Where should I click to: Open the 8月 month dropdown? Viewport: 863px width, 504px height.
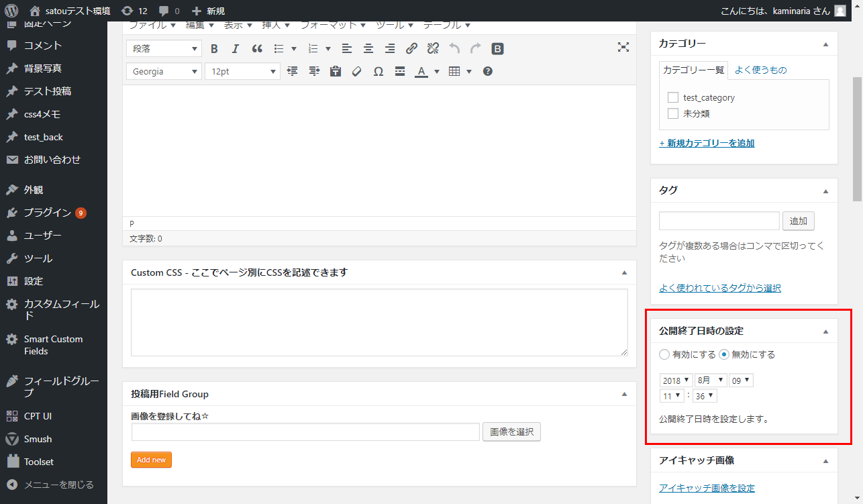point(711,381)
